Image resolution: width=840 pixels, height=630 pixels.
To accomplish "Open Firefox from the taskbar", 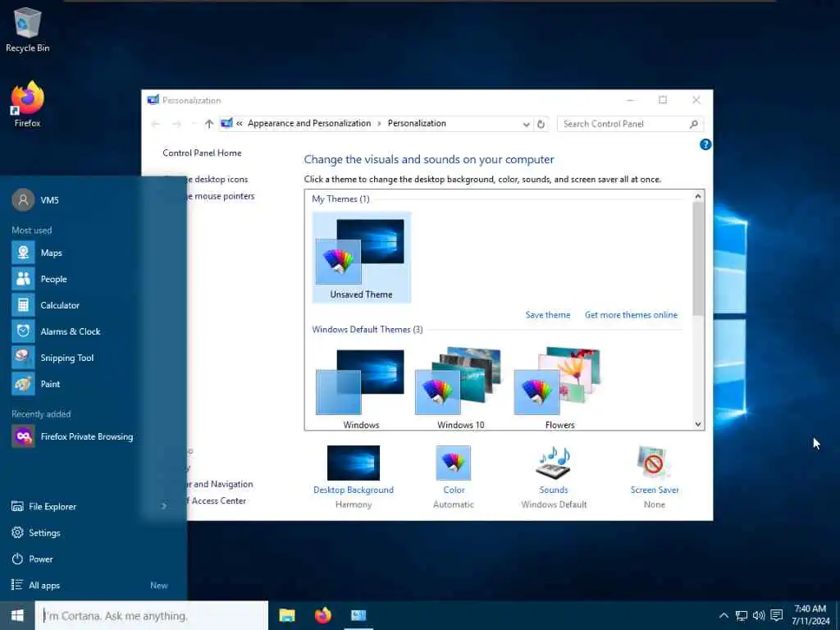I will tap(322, 615).
